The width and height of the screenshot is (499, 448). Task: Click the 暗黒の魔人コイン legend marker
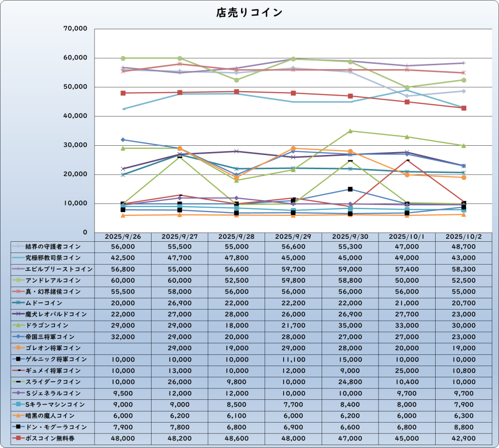click(x=19, y=415)
